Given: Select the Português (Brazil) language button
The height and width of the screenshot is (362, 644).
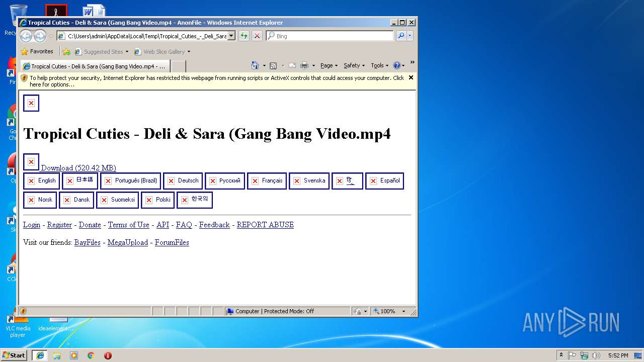Looking at the screenshot, I should tap(130, 181).
